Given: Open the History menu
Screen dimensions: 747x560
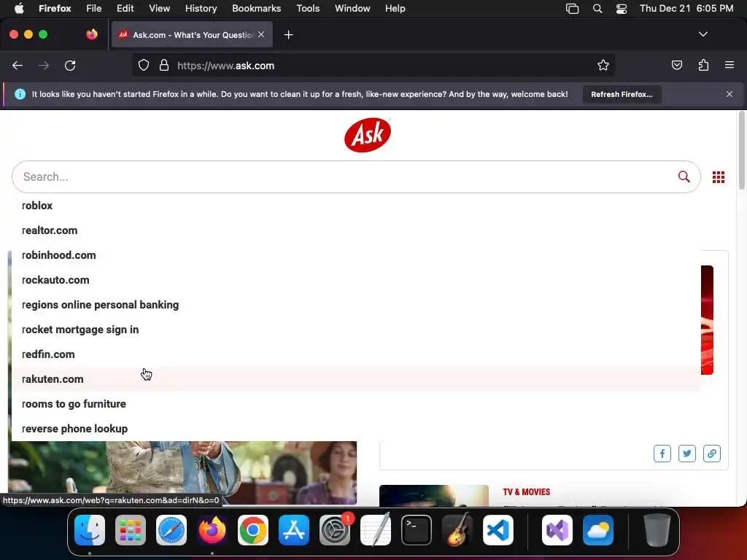Looking at the screenshot, I should coord(201,9).
